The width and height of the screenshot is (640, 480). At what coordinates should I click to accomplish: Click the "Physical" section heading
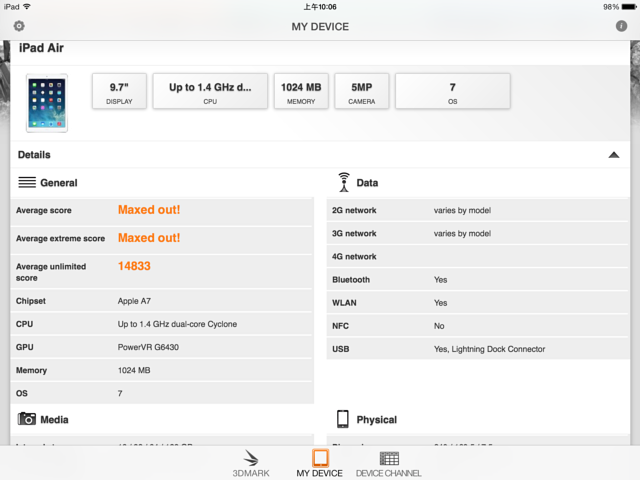pos(376,420)
